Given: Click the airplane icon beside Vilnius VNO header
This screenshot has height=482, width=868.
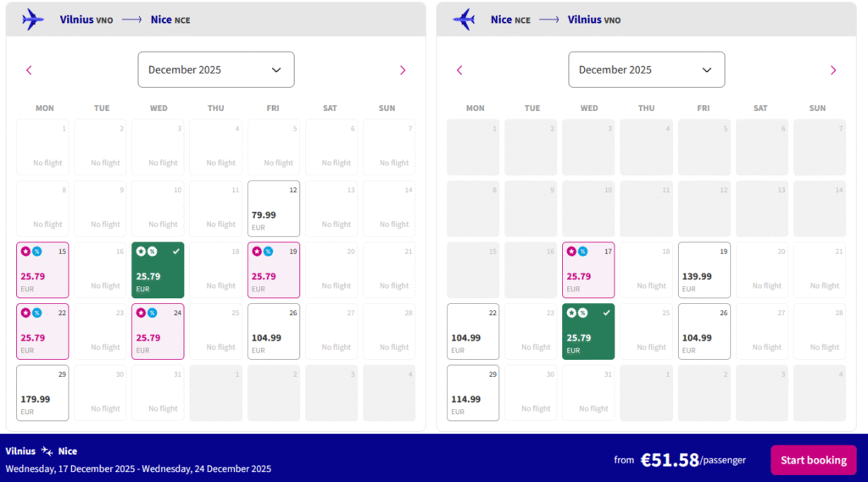Looking at the screenshot, I should pyautogui.click(x=33, y=19).
